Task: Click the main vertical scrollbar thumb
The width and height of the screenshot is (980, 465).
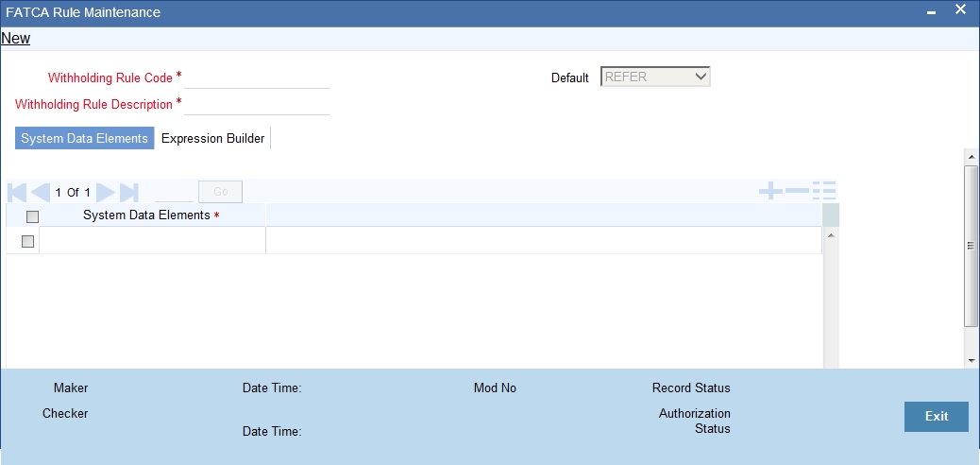Action: coord(972,246)
